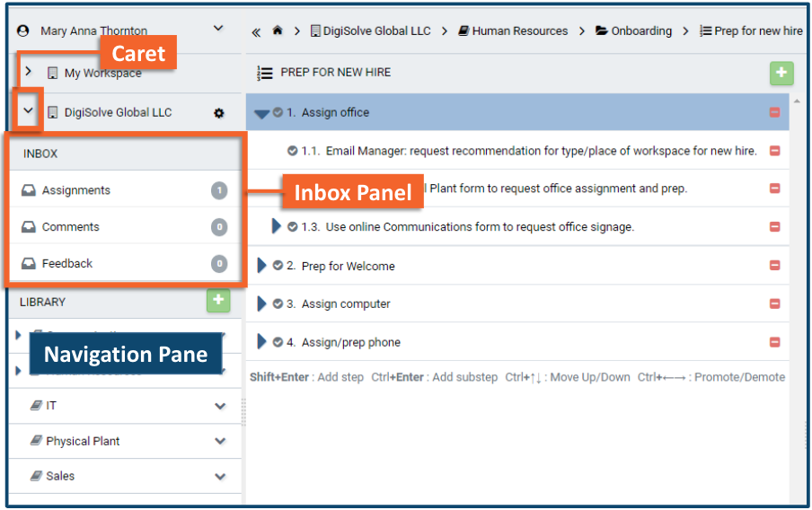Viewport: 812px width, 510px height.
Task: Click the Physical Plant manual book icon
Action: coord(36,441)
